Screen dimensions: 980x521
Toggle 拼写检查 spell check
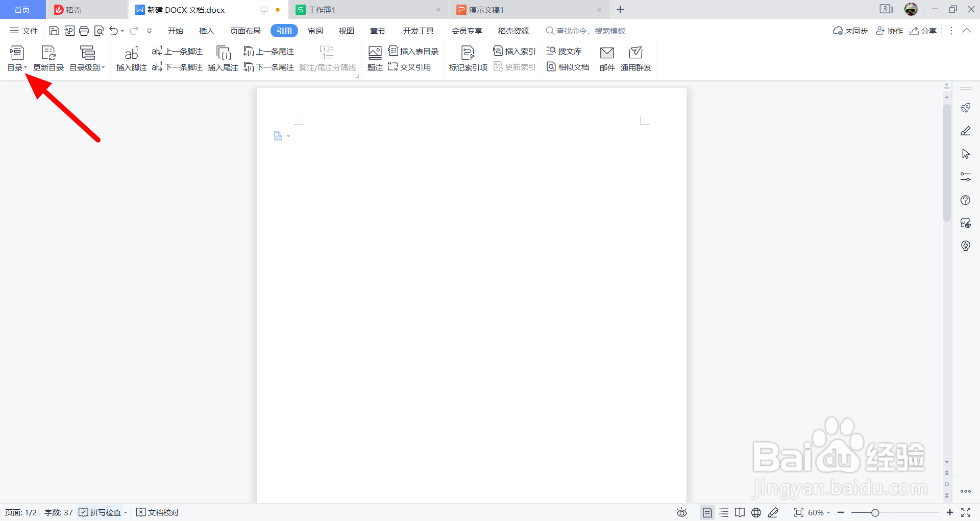(x=101, y=512)
